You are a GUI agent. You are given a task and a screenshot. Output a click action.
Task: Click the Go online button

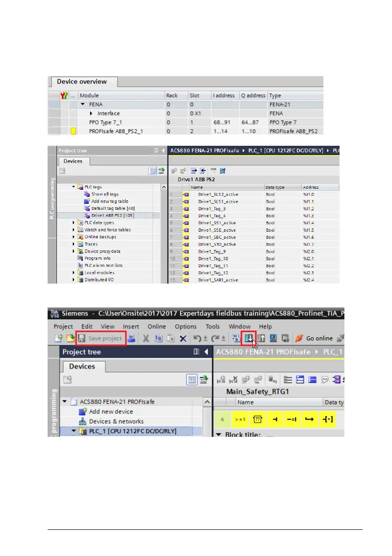pyautogui.click(x=314, y=338)
